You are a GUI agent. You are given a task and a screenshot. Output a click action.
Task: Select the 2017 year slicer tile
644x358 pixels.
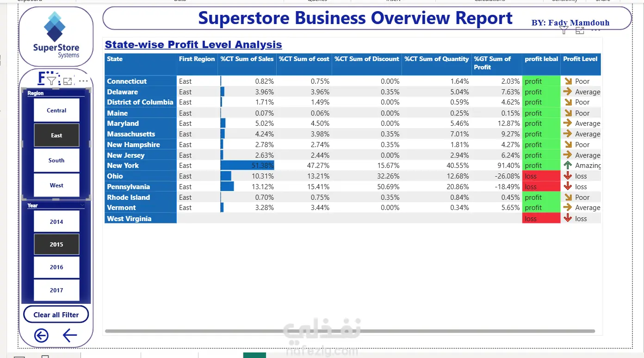pos(56,290)
